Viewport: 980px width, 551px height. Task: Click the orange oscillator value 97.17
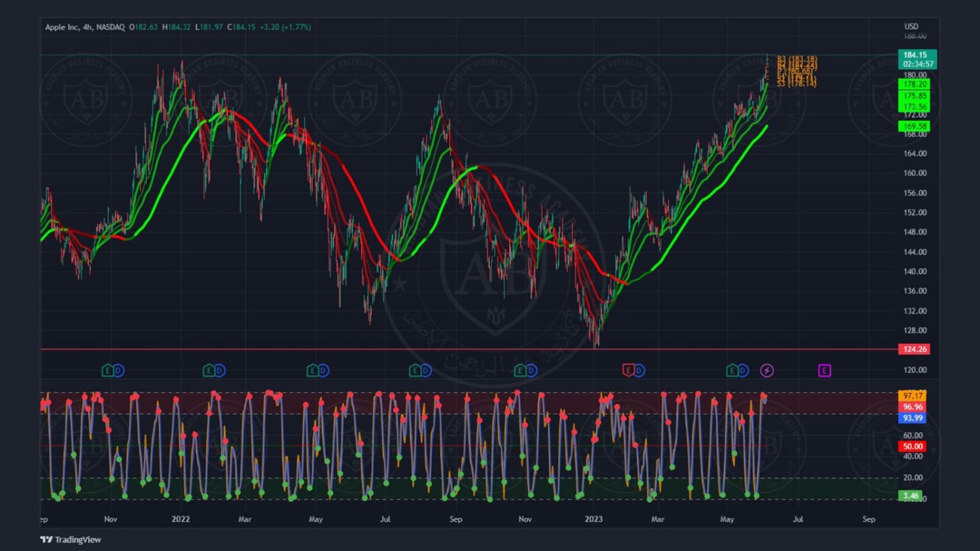(912, 396)
